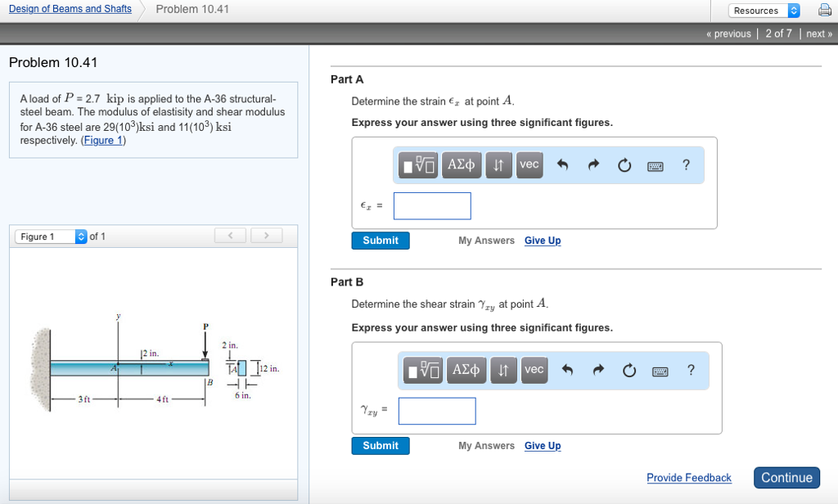The height and width of the screenshot is (504, 838).
Task: Show keyboard shortcuts in Part A toolbar
Action: (x=656, y=166)
